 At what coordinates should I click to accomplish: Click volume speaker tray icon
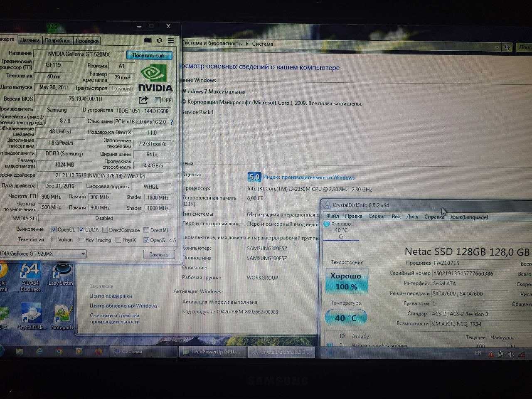(x=511, y=354)
